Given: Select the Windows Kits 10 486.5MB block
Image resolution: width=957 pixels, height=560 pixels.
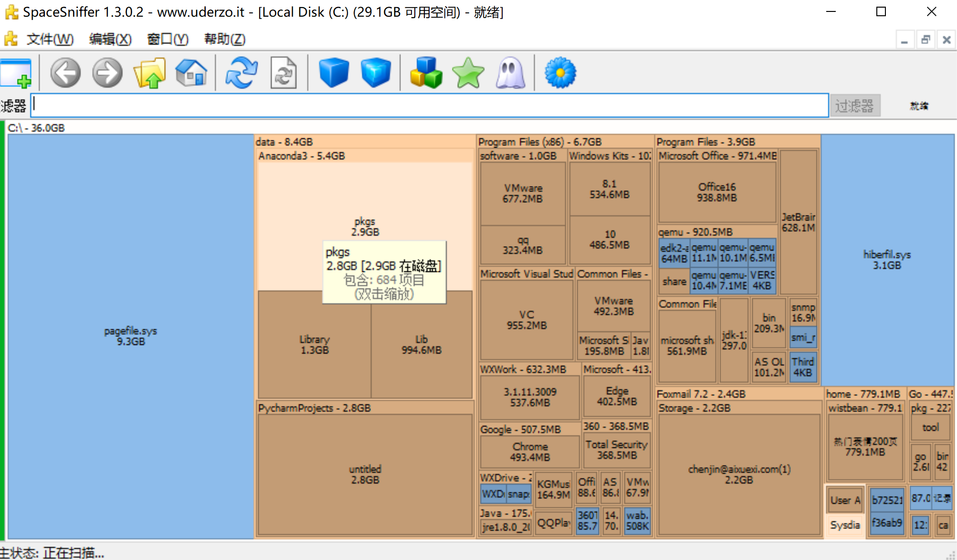Looking at the screenshot, I should [610, 239].
